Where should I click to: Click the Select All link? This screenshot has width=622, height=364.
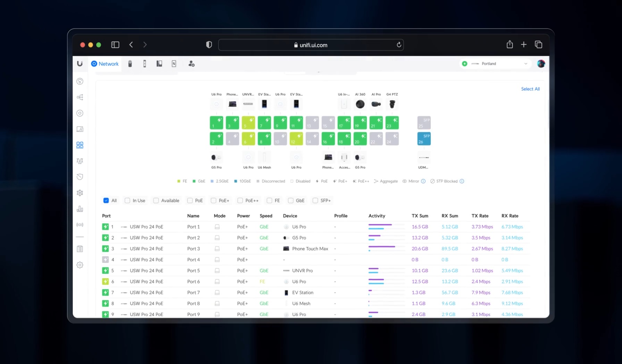pos(530,89)
